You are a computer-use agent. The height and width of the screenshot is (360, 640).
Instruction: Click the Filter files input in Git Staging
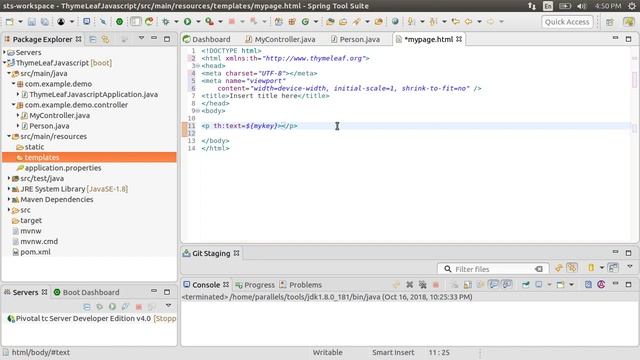[x=492, y=269]
